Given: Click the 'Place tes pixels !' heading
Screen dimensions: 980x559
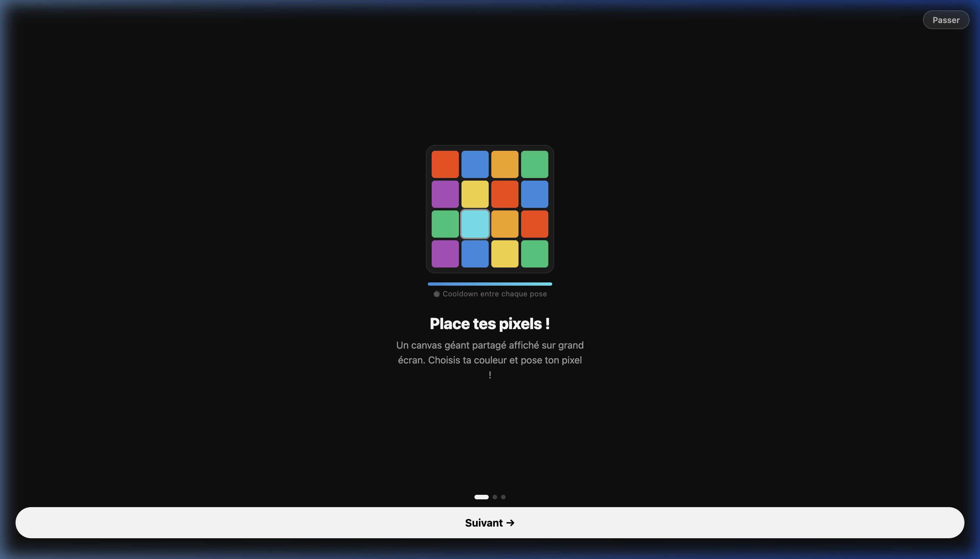Looking at the screenshot, I should [490, 324].
